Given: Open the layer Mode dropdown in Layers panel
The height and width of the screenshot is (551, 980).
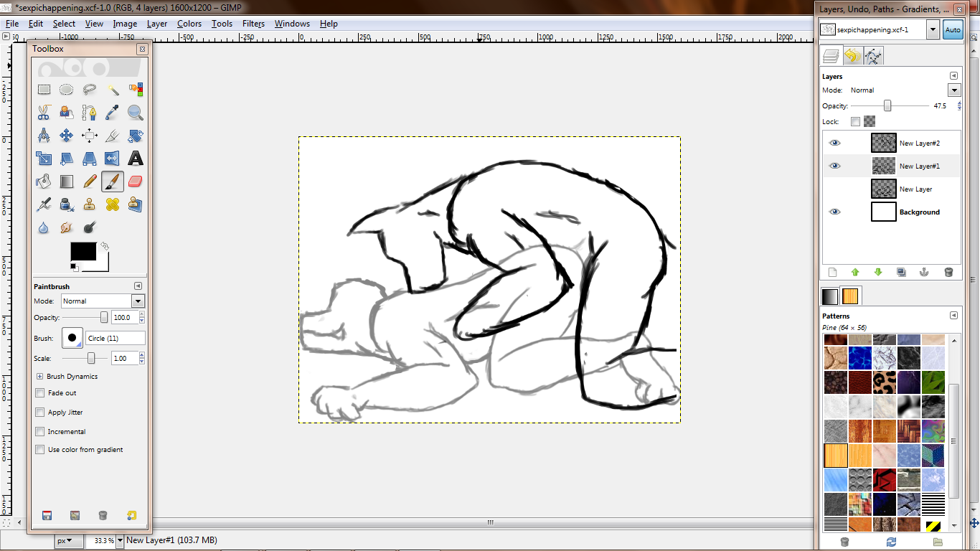Looking at the screenshot, I should click(x=953, y=90).
